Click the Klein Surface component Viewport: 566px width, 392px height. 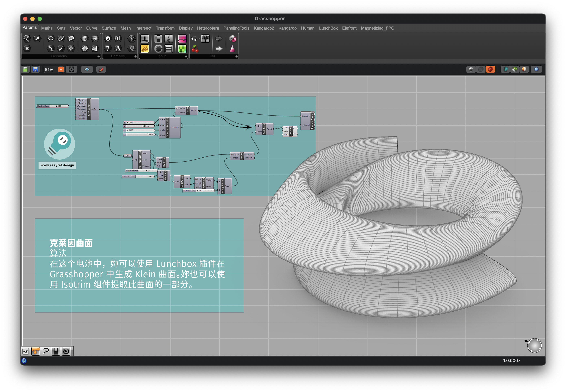[x=89, y=109]
